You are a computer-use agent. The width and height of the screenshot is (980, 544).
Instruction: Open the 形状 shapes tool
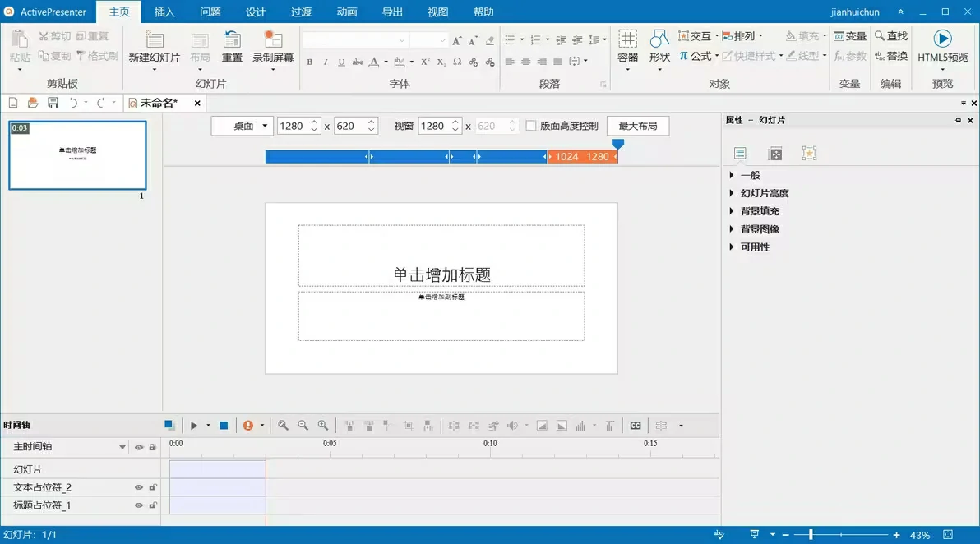(659, 41)
